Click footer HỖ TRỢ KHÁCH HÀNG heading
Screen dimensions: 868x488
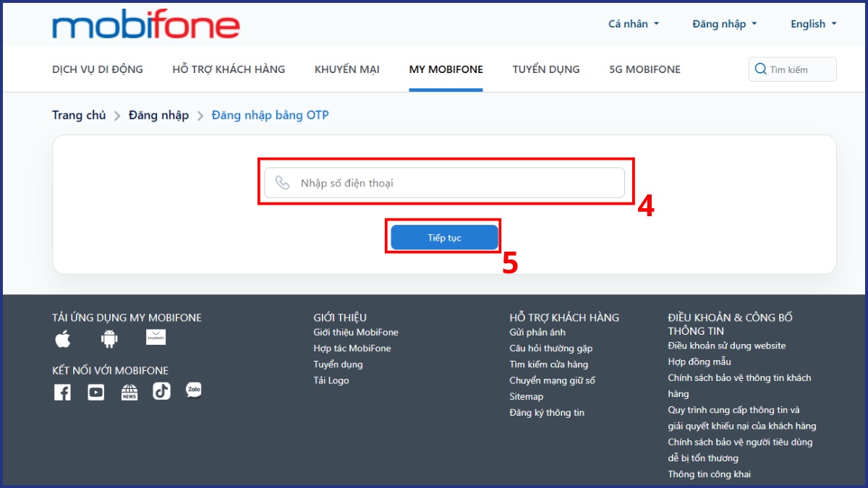tap(564, 317)
